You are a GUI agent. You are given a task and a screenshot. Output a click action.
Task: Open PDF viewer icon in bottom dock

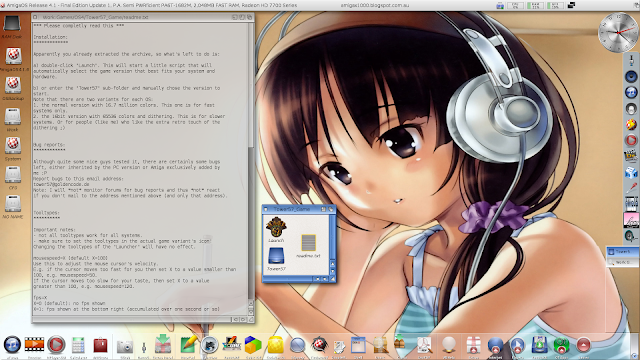424,345
